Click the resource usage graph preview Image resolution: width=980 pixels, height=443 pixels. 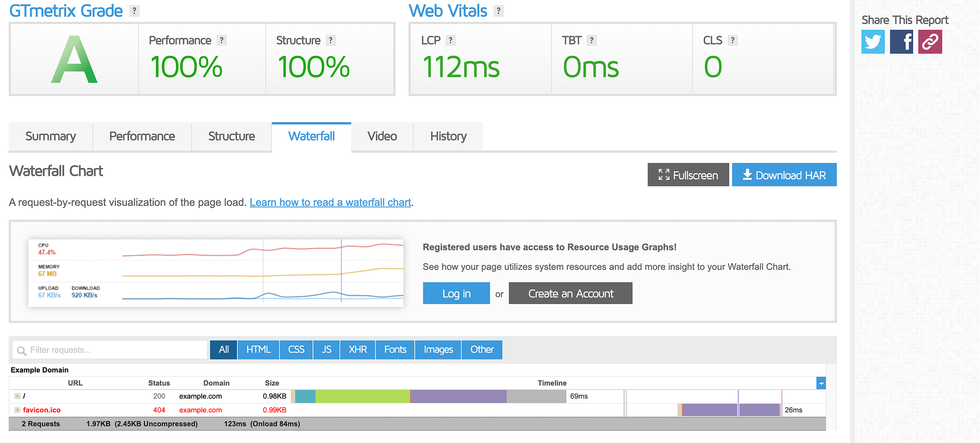(216, 273)
